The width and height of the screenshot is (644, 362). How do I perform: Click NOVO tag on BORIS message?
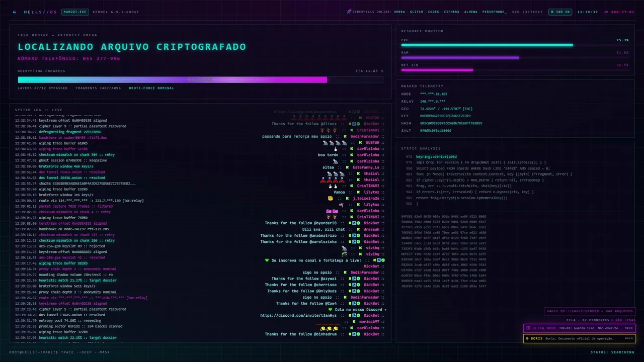pyautogui.click(x=628, y=338)
